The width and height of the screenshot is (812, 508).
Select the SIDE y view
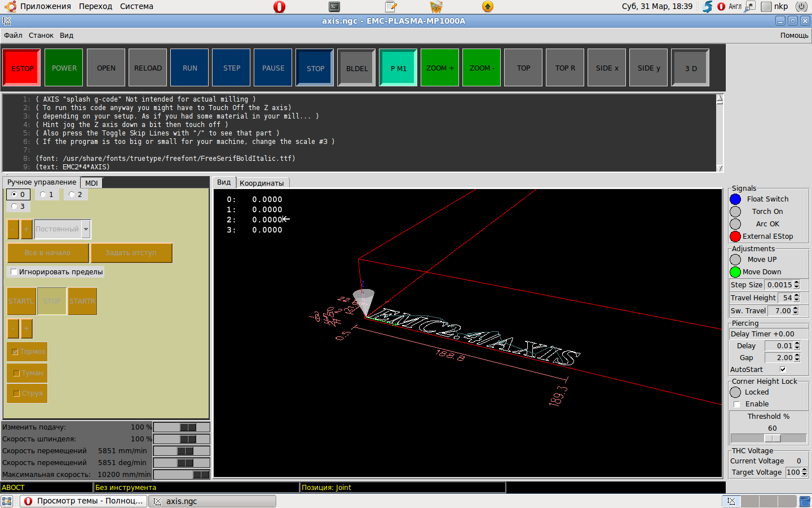click(x=648, y=68)
